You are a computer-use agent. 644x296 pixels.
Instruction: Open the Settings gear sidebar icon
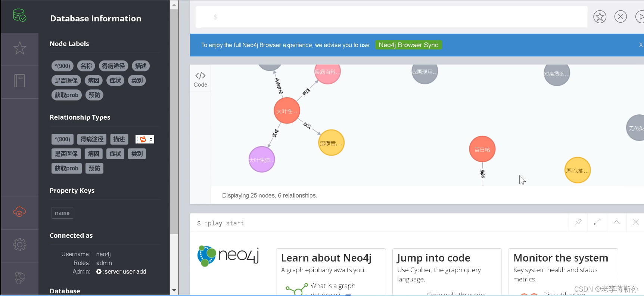[x=19, y=245]
